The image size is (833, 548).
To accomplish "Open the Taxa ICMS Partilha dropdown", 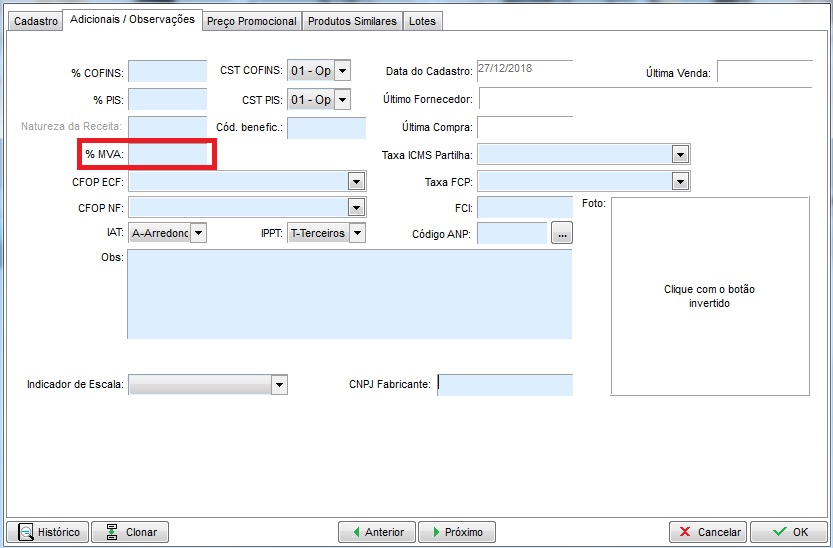I will (680, 155).
